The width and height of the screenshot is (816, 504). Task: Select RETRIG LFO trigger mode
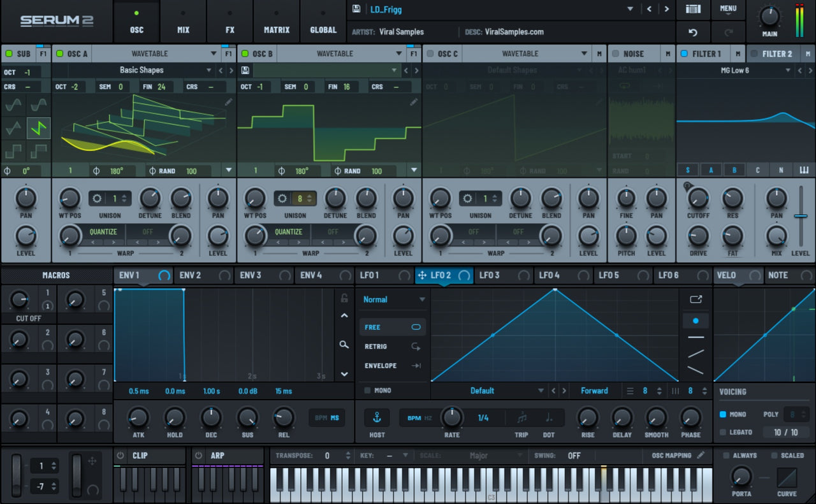coord(392,347)
